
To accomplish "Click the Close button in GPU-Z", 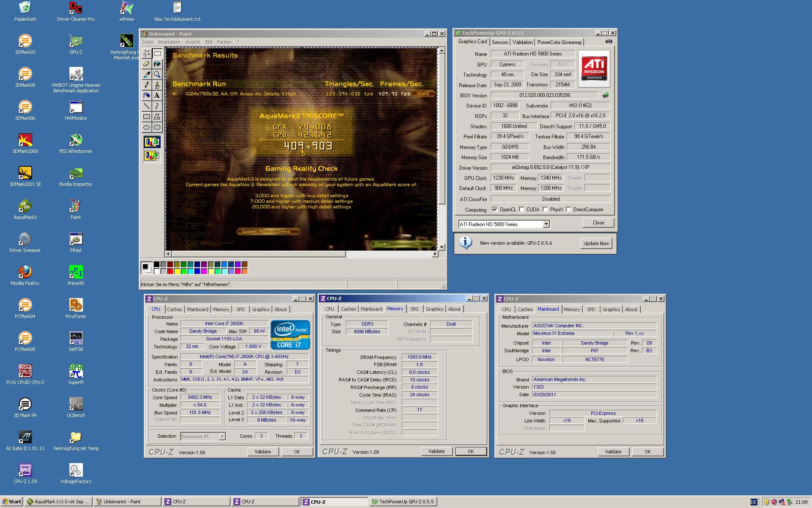I will 598,223.
